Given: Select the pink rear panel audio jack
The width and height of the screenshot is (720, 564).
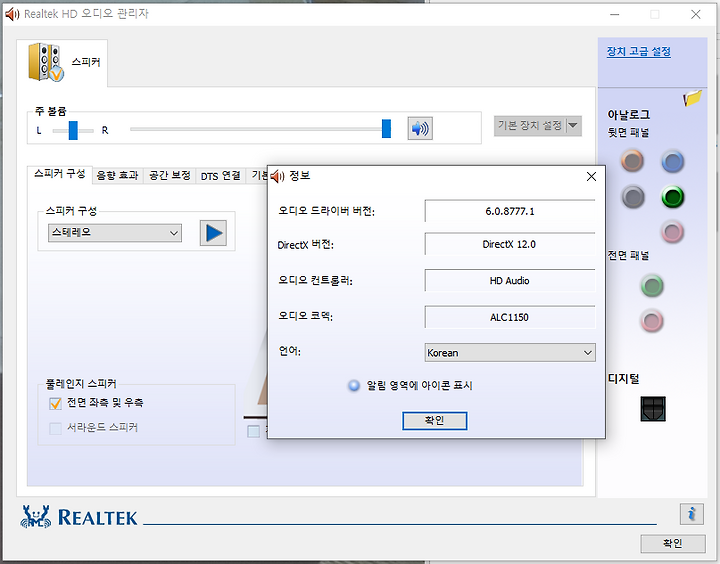Looking at the screenshot, I should coord(673,231).
